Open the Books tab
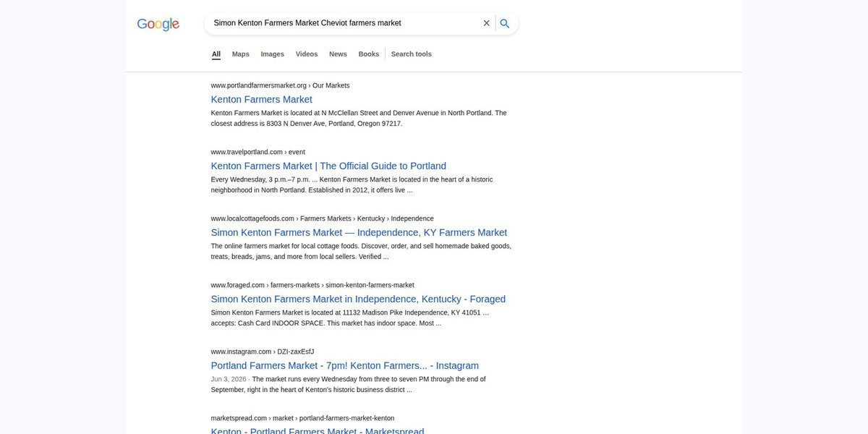The image size is (868, 434). (x=369, y=54)
